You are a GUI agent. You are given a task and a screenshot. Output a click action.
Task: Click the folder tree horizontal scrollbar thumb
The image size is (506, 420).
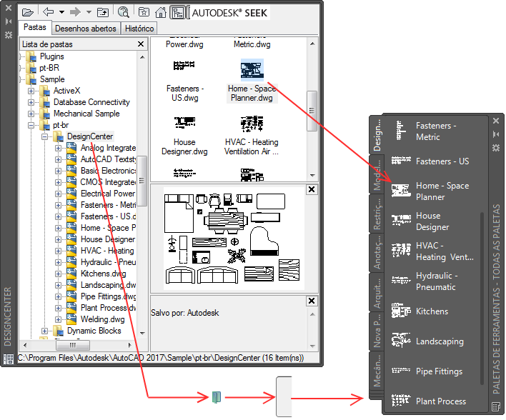(73, 345)
